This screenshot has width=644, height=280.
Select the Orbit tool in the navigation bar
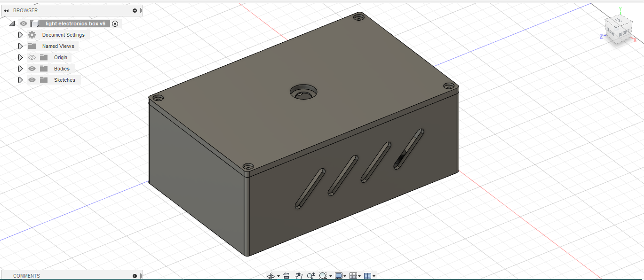271,276
